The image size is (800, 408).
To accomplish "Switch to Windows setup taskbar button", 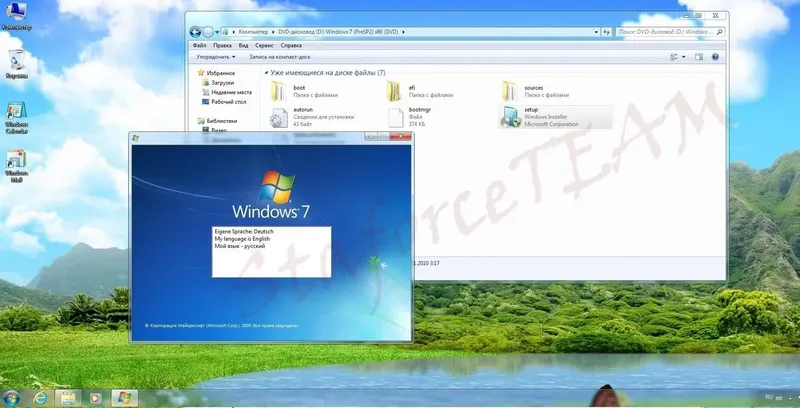I will coord(124,398).
